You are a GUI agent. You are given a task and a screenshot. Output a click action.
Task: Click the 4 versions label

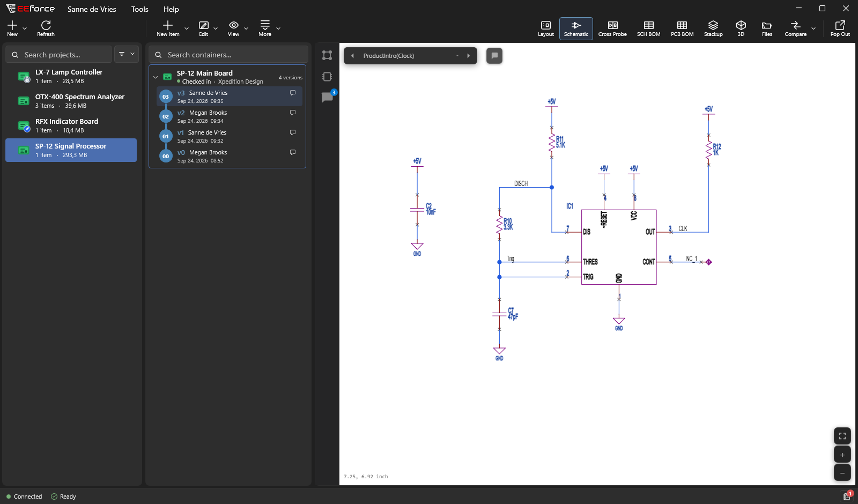coord(290,78)
